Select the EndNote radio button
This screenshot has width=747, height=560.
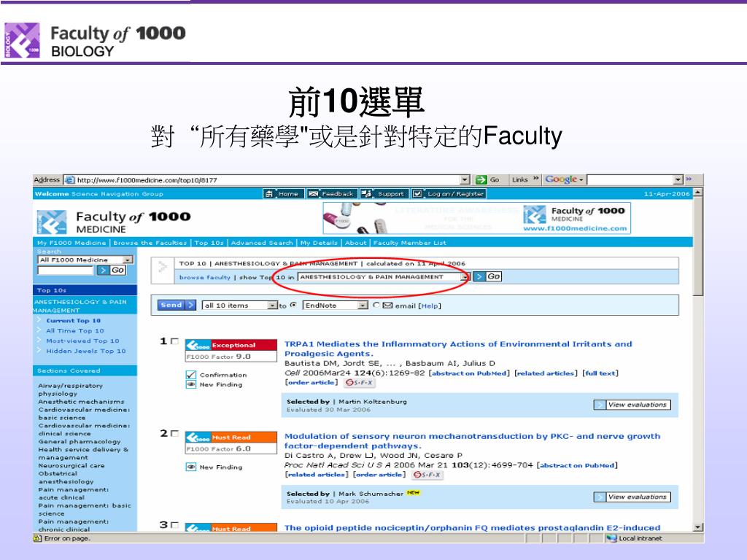click(293, 306)
